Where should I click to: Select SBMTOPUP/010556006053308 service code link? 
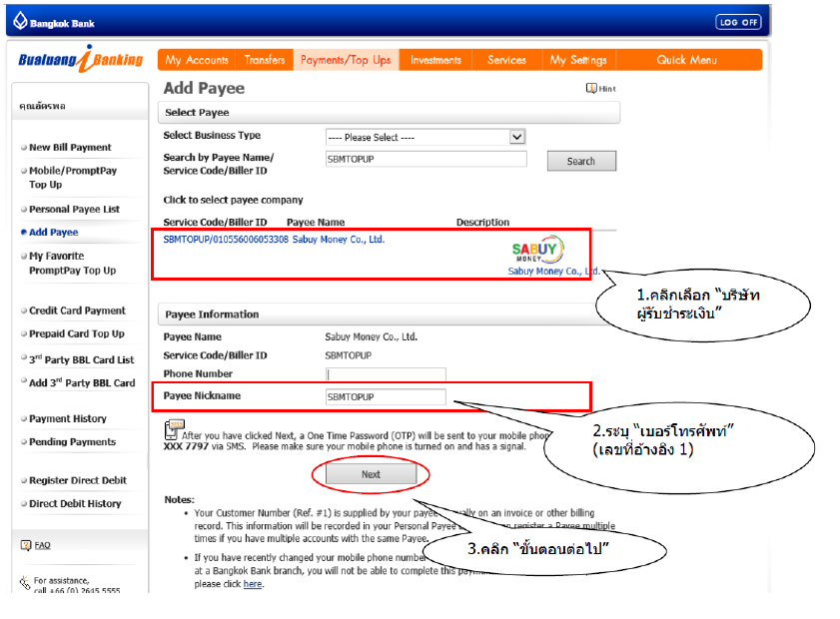coord(226,240)
